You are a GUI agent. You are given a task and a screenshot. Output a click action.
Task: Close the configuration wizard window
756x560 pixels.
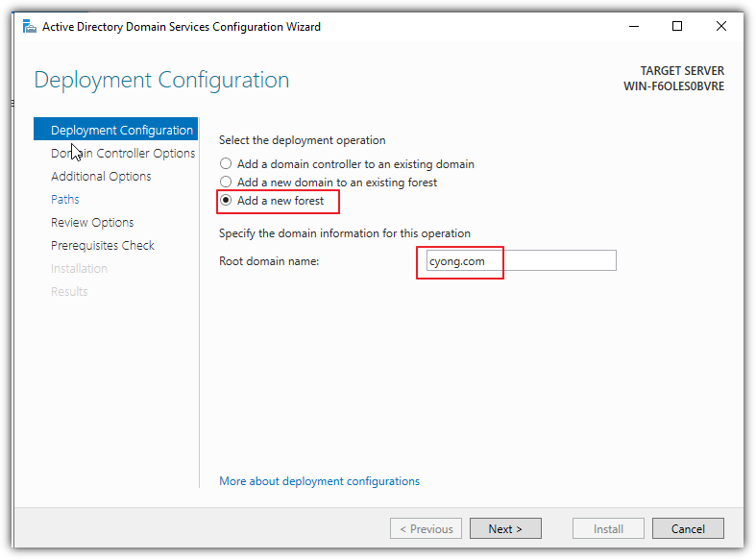(720, 27)
